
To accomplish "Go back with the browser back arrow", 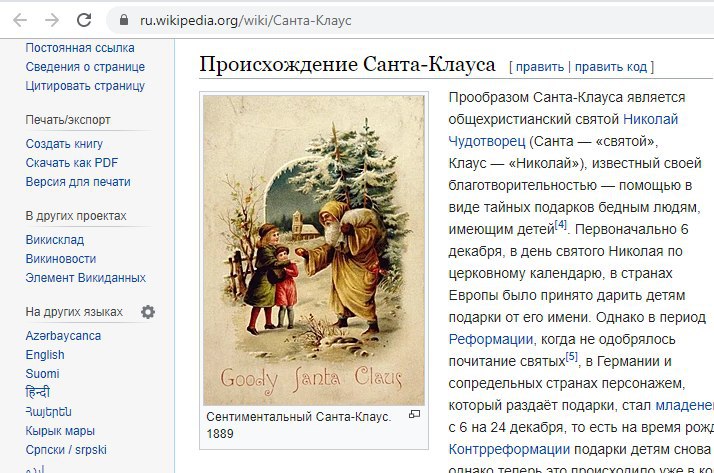I will 20,20.
